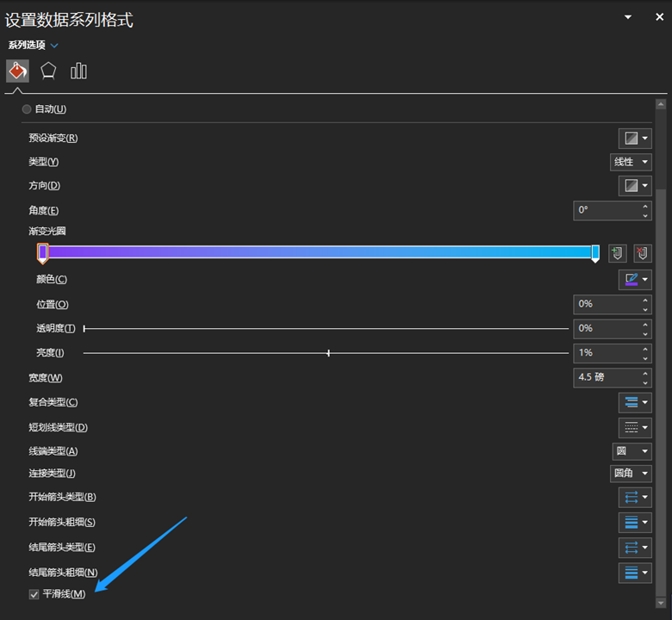Open the 开始箭头类型 begin arrow type dropdown
Viewport: 672px width, 620px height.
coord(635,498)
